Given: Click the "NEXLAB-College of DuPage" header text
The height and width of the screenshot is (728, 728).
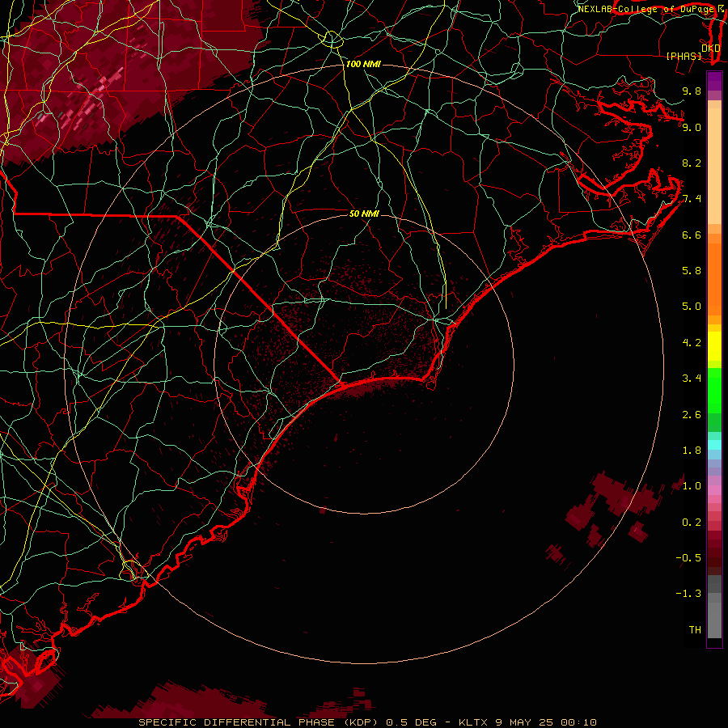Looking at the screenshot, I should pos(647,9).
